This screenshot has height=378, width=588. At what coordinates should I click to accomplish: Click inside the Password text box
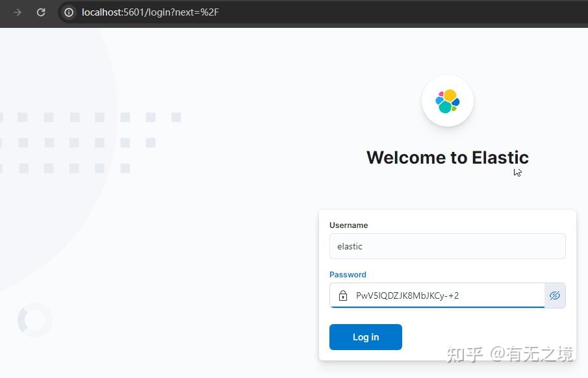442,296
